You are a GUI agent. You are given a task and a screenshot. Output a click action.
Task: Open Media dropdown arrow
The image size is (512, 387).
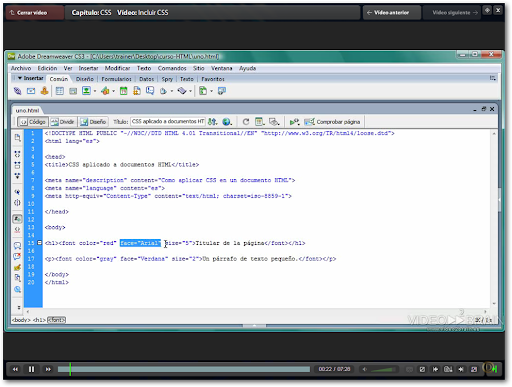tap(113, 91)
